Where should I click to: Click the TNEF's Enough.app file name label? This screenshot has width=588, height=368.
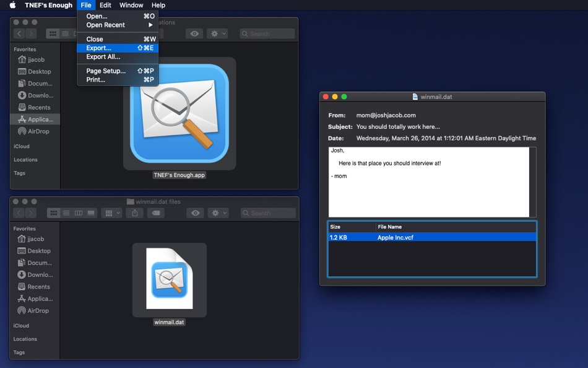pyautogui.click(x=179, y=175)
